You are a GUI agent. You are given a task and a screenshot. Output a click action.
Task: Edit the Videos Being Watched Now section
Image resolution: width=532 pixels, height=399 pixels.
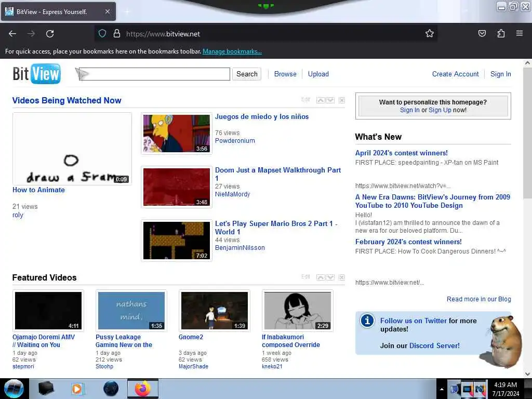click(x=305, y=99)
